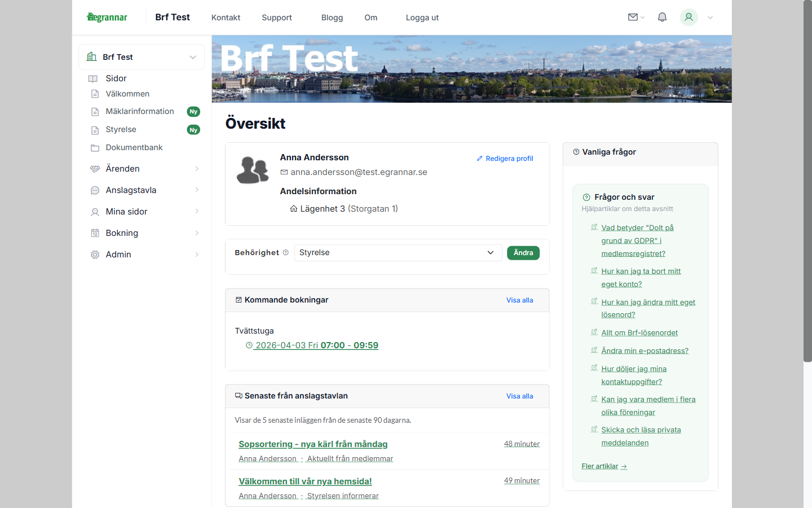The image size is (812, 508).
Task: Click the pencil icon on Redigera profil
Action: pos(480,159)
